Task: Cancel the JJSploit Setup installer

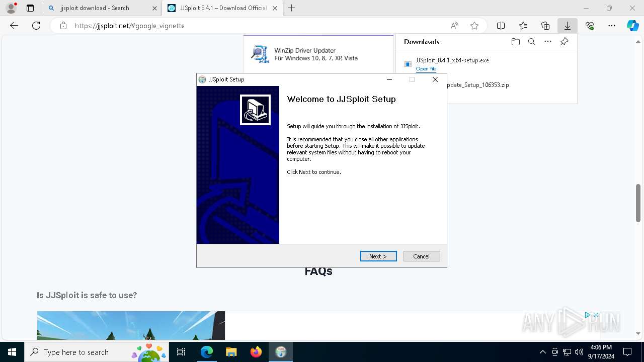Action: [422, 256]
